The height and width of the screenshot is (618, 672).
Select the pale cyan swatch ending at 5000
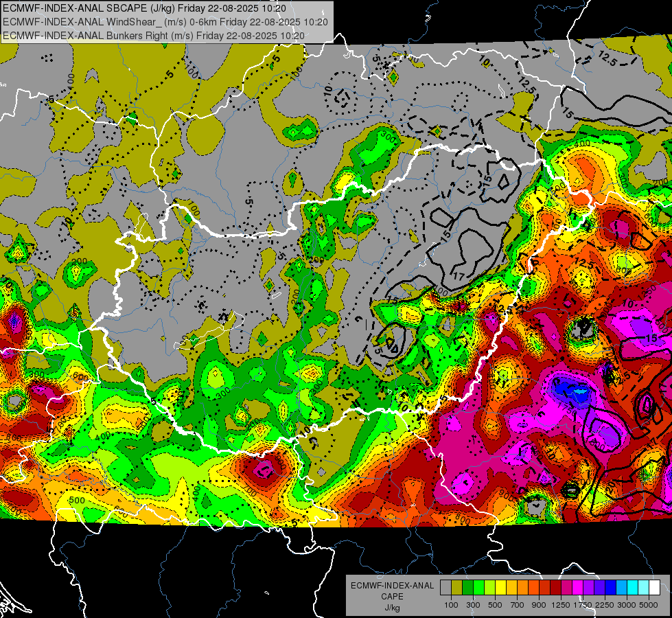tap(644, 587)
